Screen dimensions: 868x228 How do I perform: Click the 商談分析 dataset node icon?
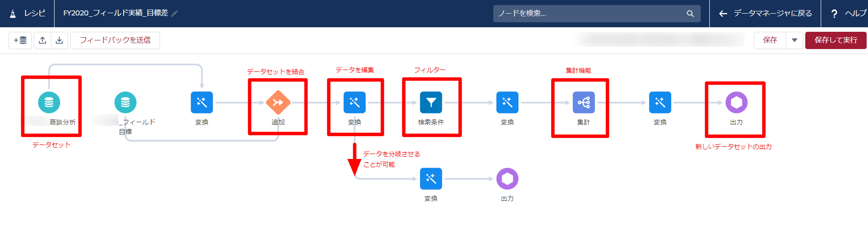pyautogui.click(x=49, y=103)
